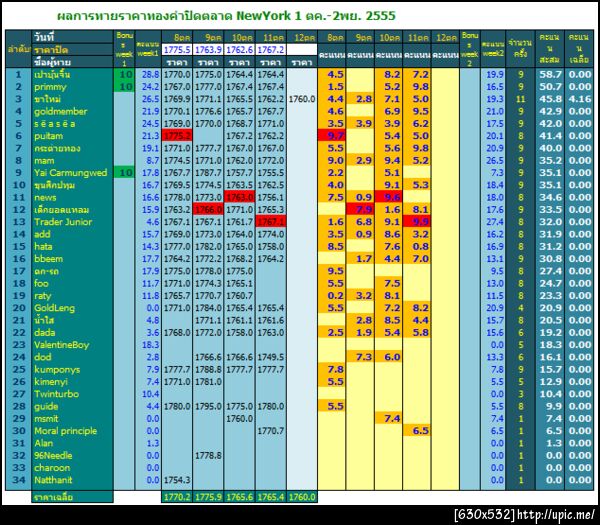The width and height of the screenshot is (600, 525).
Task: Click the guessed price 1788.8
Action: (208, 369)
